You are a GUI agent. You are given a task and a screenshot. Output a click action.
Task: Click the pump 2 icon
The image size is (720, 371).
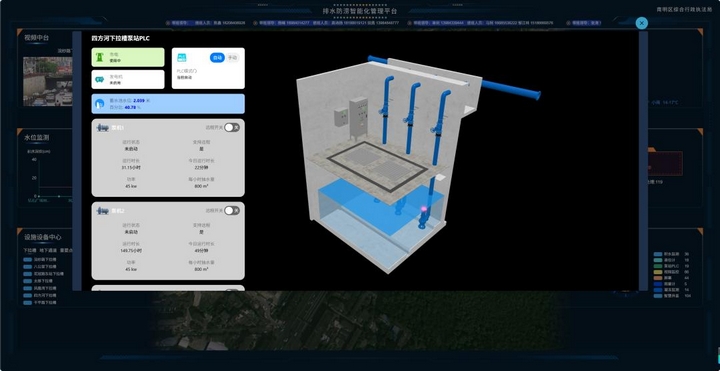102,210
